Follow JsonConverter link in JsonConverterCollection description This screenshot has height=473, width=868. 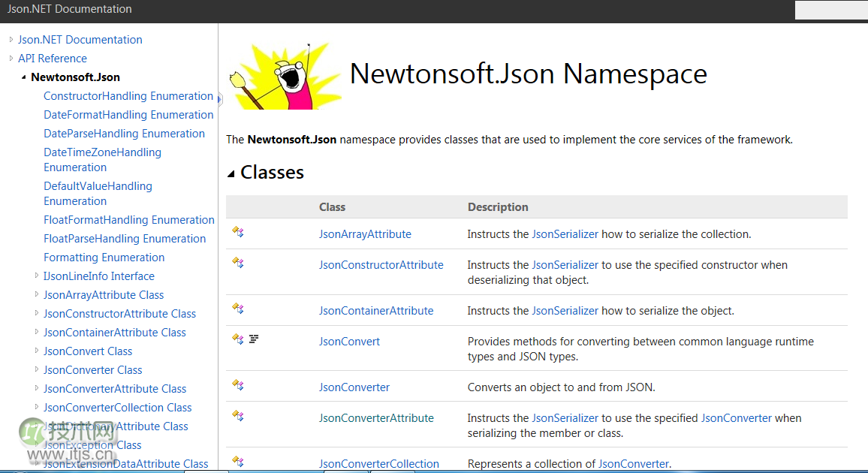click(x=633, y=464)
